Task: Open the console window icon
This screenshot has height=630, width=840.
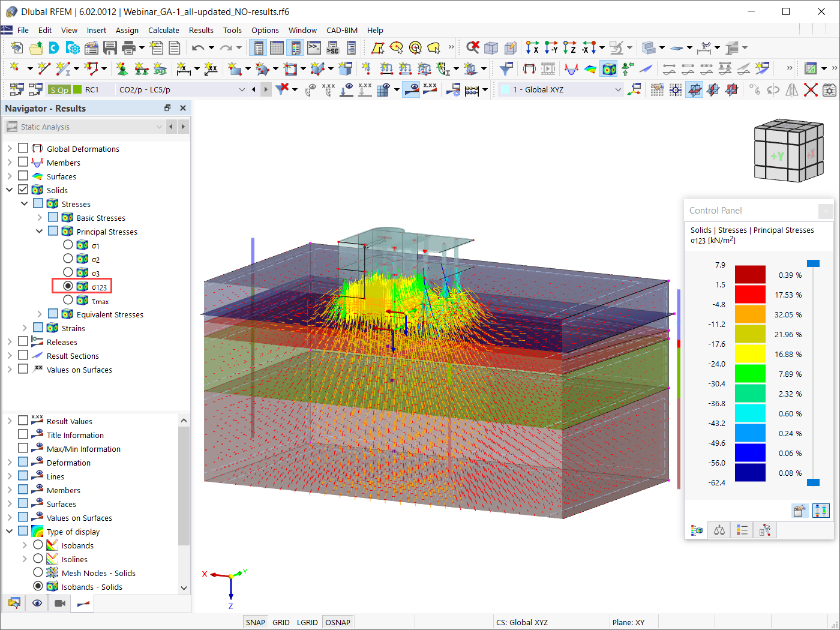Action: pos(314,48)
